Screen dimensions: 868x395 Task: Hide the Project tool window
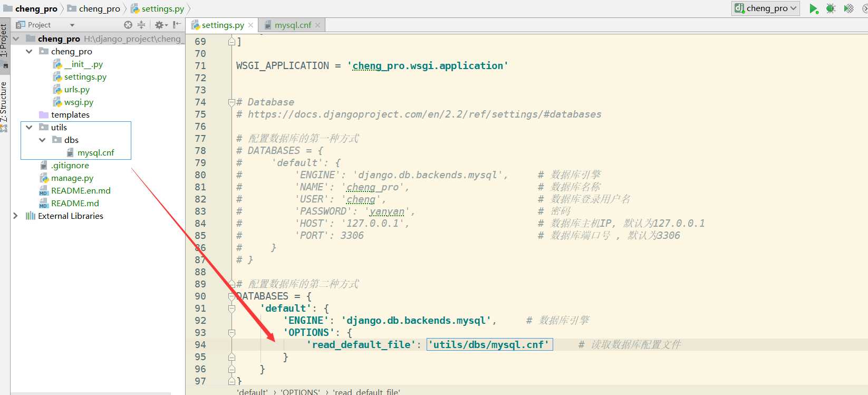177,25
